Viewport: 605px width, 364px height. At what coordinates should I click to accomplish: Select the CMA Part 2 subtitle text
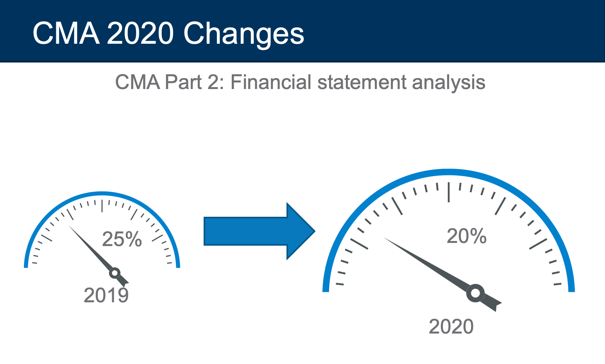[300, 82]
